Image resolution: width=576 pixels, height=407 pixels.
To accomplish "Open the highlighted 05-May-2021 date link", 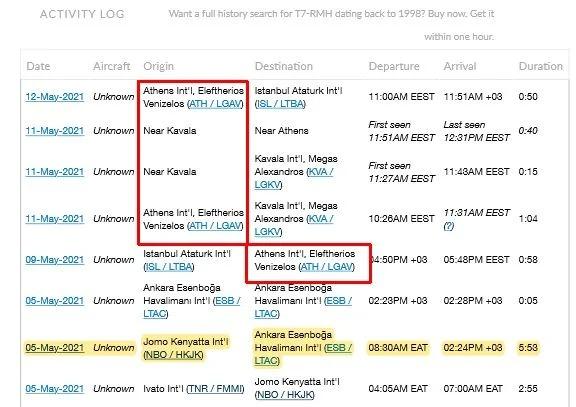I will pyautogui.click(x=55, y=347).
